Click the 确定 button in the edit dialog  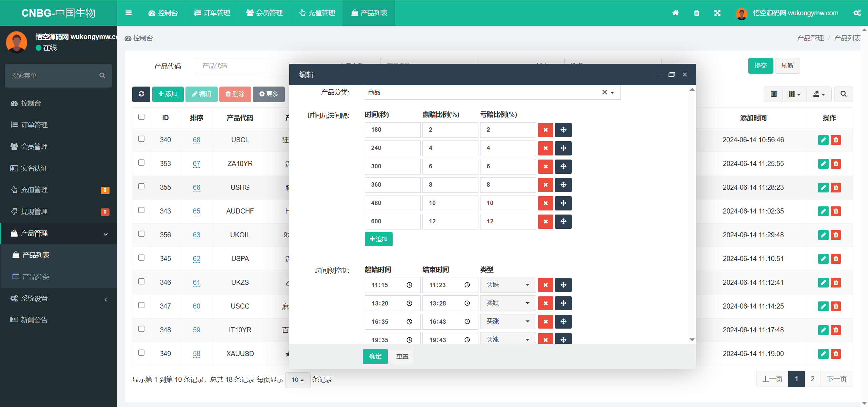point(375,356)
